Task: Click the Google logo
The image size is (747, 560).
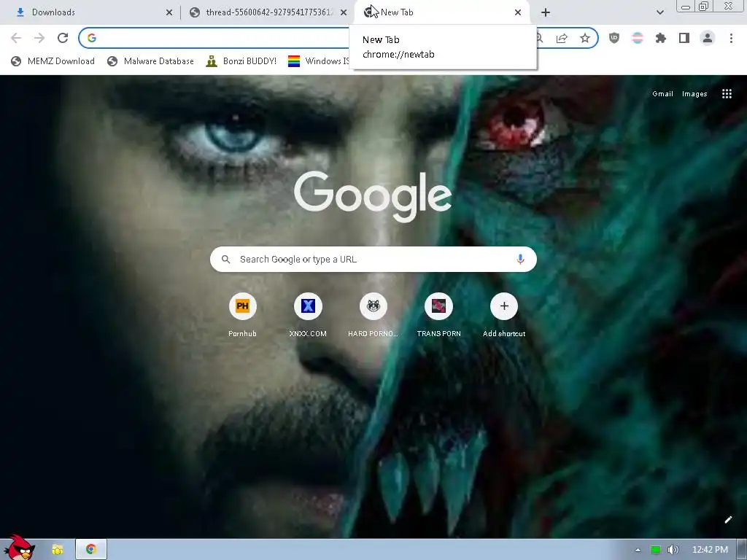Action: (373, 195)
